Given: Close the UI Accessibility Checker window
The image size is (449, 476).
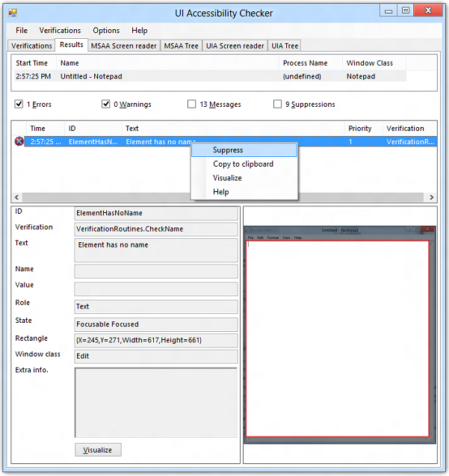Looking at the screenshot, I should 428,10.
